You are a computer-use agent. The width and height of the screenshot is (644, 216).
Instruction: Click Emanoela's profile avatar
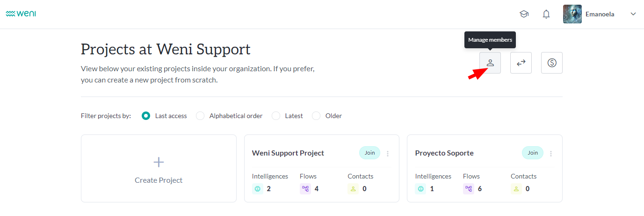pos(572,14)
